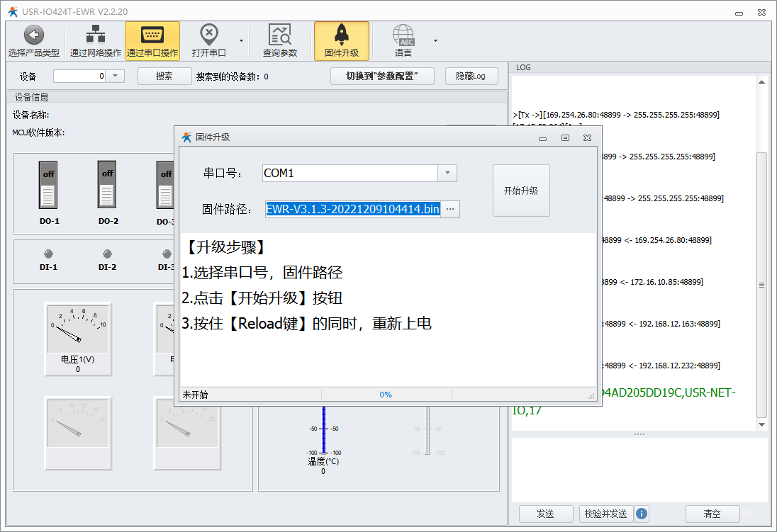Screen dimensions: 777x532
Task: Click the blue info icon near send buttons
Action: click(642, 514)
